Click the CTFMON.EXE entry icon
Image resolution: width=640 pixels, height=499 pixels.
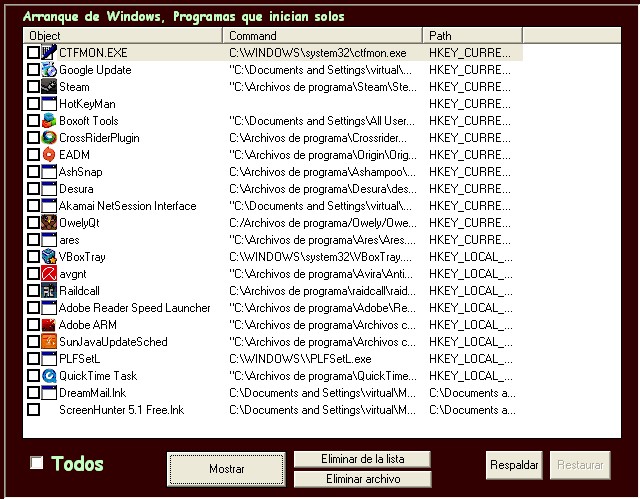[49, 53]
